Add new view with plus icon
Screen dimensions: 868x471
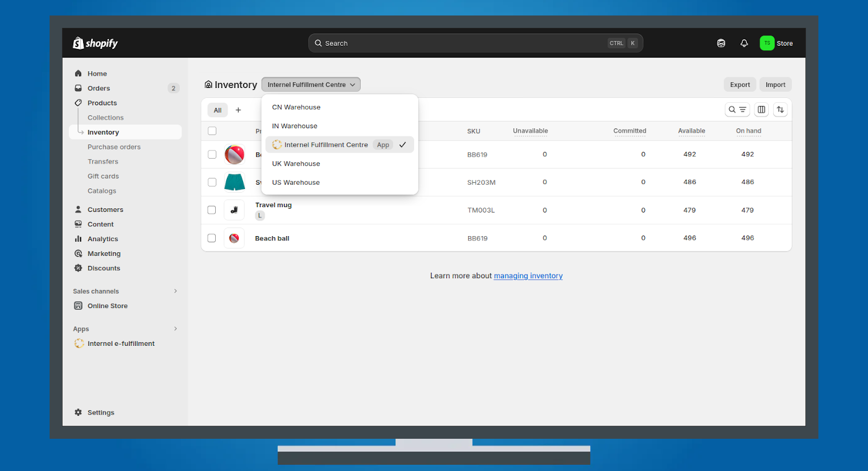238,110
